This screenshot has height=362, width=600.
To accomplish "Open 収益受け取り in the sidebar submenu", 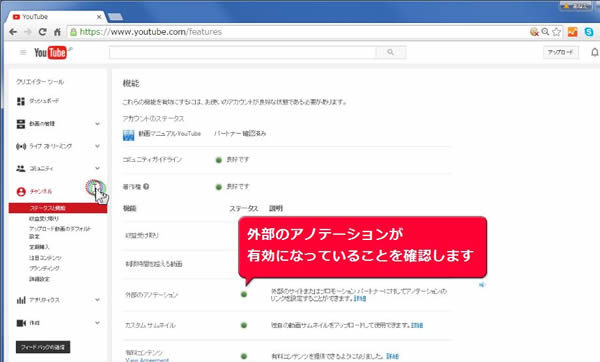I will point(44,219).
